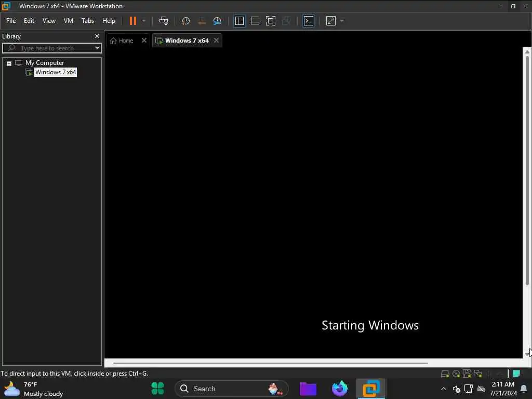Launch Firefox from the taskbar
Viewport: 532px width, 399px height.
click(x=340, y=389)
